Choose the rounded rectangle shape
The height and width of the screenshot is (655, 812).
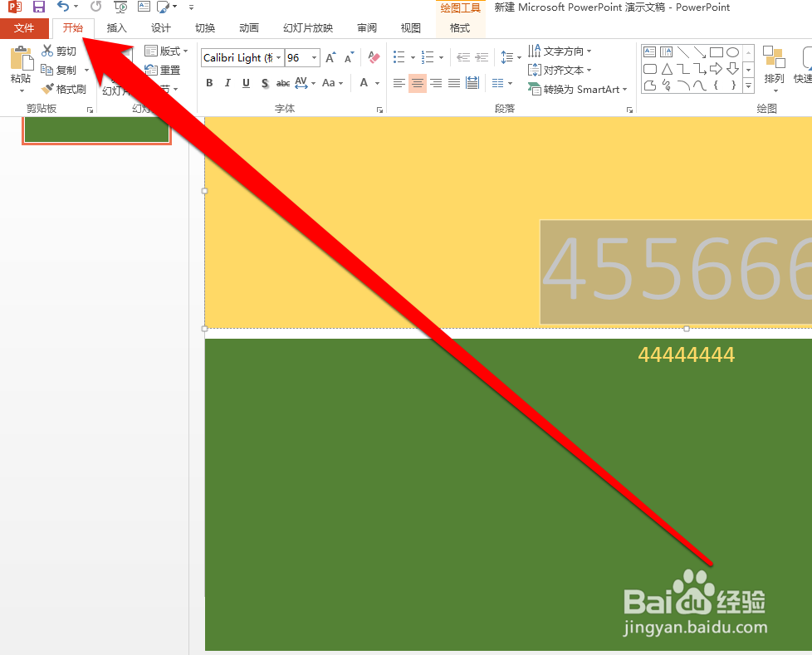point(650,69)
